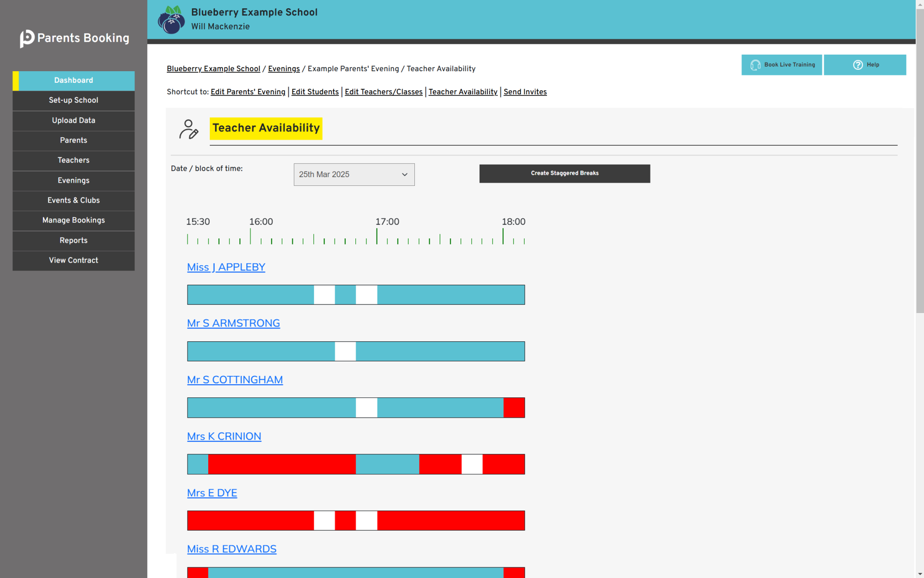924x578 pixels.
Task: Click the page vertical scrollbar
Action: [x=919, y=162]
